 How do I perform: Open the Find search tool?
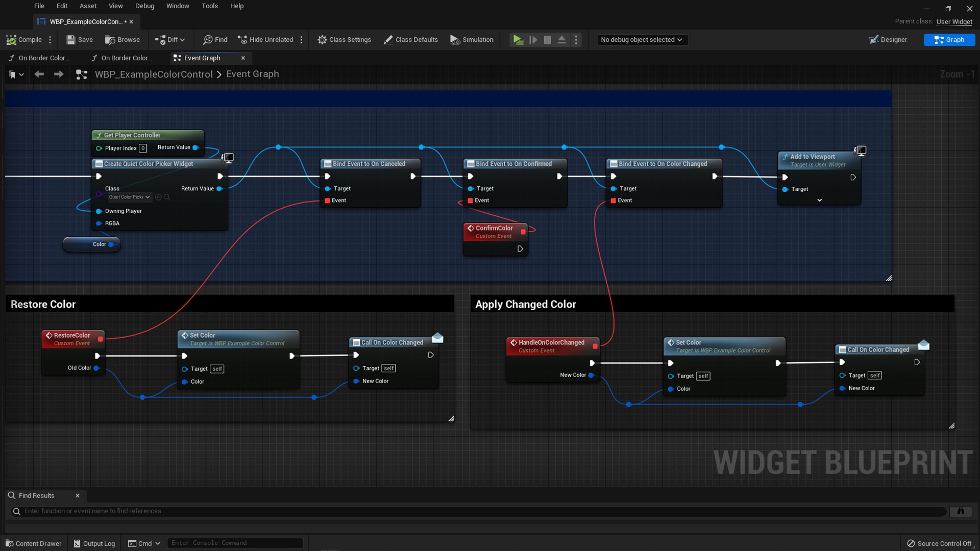(x=209, y=39)
